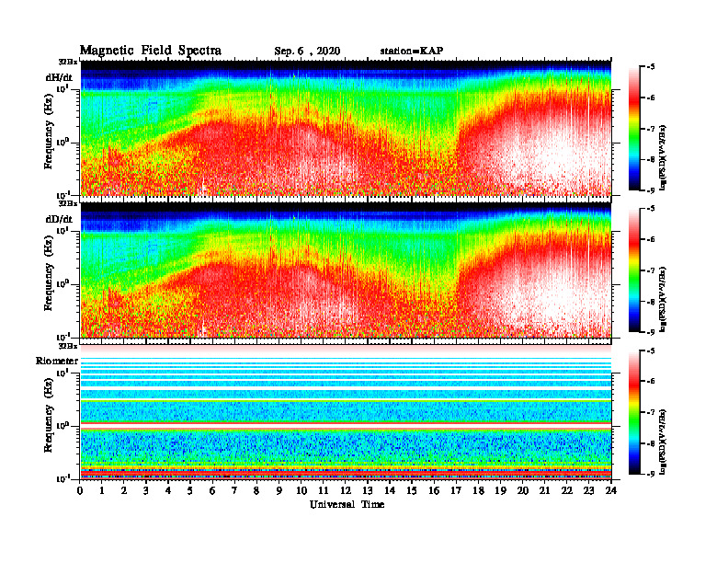Image resolution: width=728 pixels, height=563 pixels.
Task: Click the hour "10" tick label
Action: pyautogui.click(x=301, y=491)
